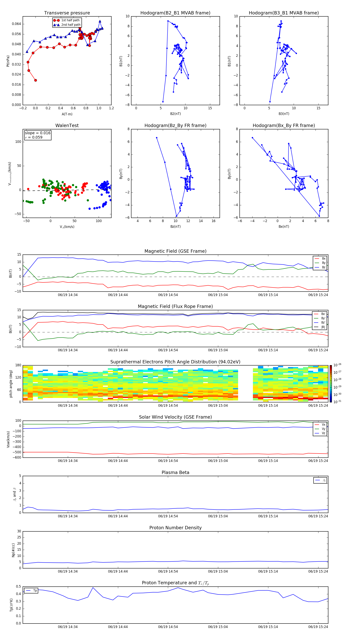The width and height of the screenshot is (351, 644).
Task: Click the 'Bz' entry in GSE legend
Action: point(320,267)
